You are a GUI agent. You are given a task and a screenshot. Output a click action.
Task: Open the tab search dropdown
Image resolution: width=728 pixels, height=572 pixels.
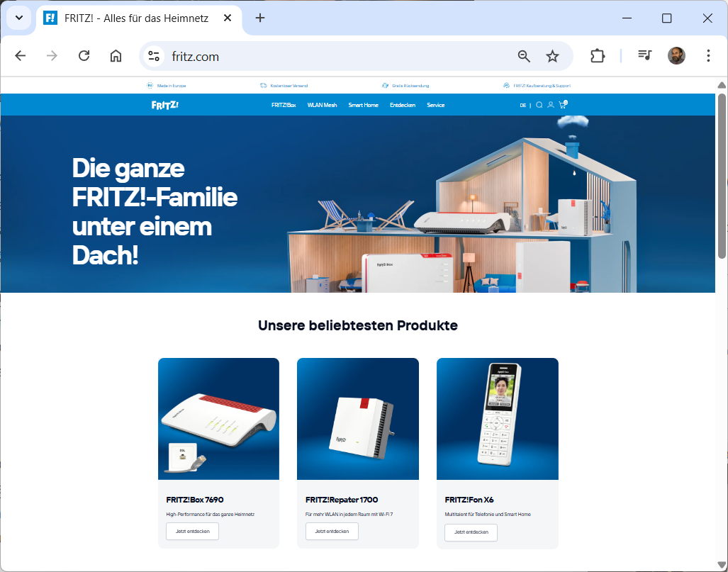pyautogui.click(x=18, y=18)
